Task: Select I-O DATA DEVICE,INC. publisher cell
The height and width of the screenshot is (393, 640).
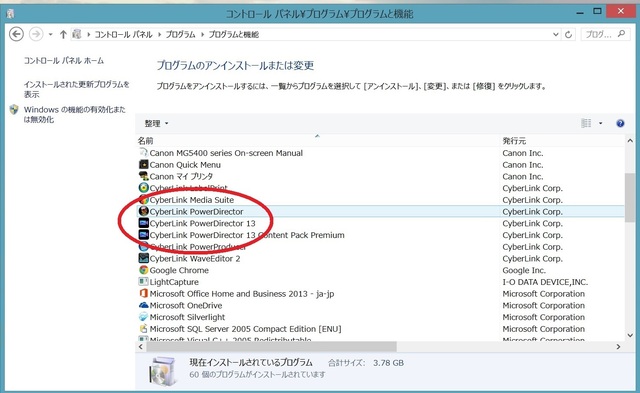Action: point(545,282)
